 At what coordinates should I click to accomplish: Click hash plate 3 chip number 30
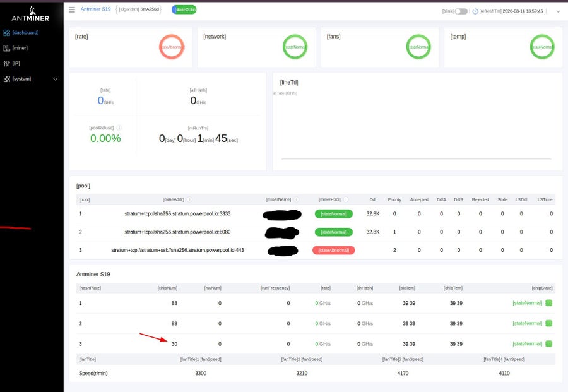point(174,344)
